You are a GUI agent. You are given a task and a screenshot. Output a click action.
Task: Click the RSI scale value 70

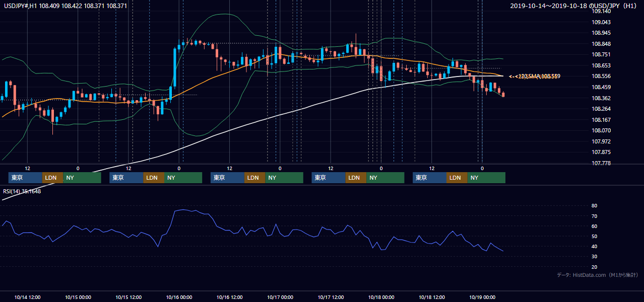click(594, 216)
